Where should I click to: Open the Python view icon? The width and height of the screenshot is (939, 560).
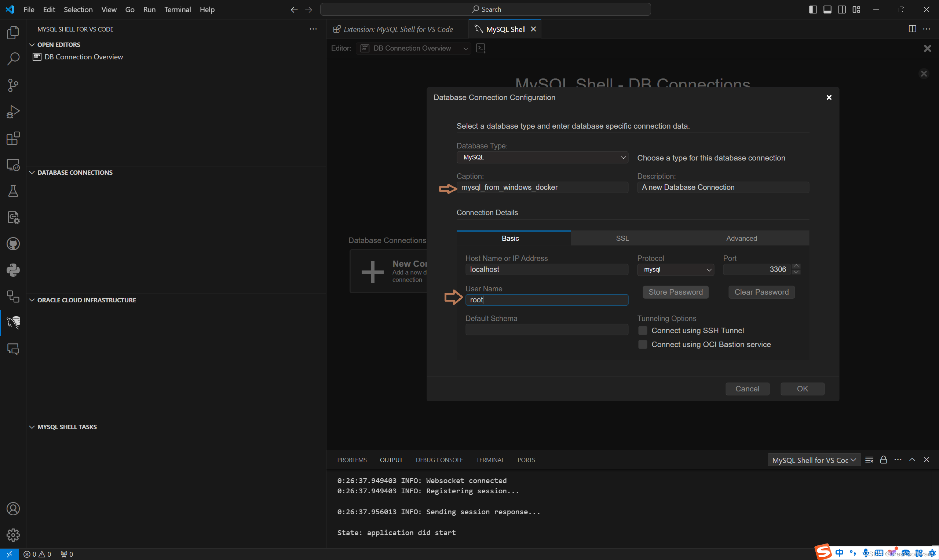point(13,270)
